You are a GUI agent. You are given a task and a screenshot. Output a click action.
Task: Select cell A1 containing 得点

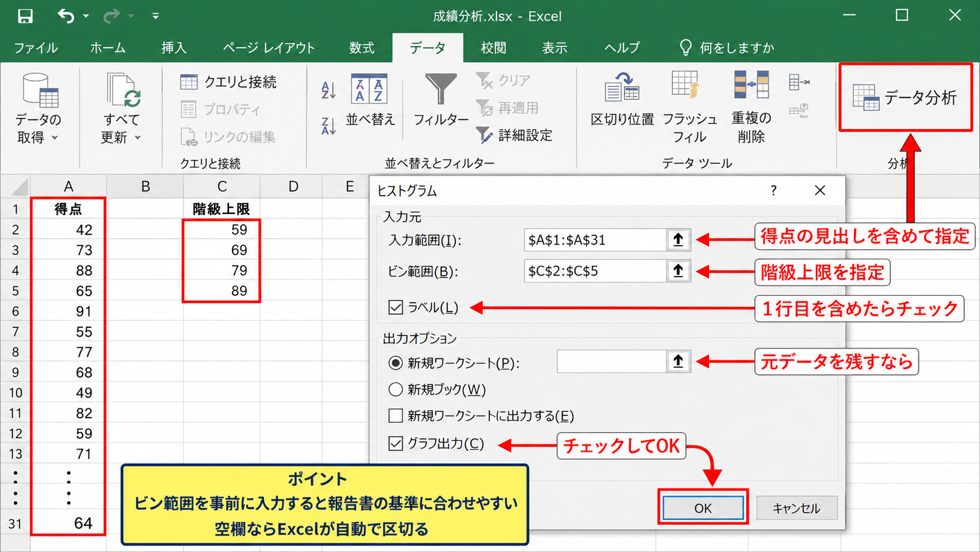(69, 209)
